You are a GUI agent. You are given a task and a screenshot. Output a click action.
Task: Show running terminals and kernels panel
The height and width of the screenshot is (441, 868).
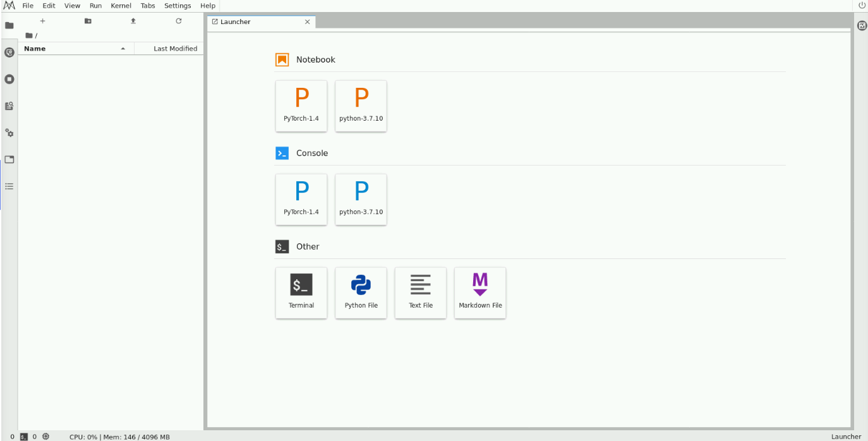click(9, 79)
